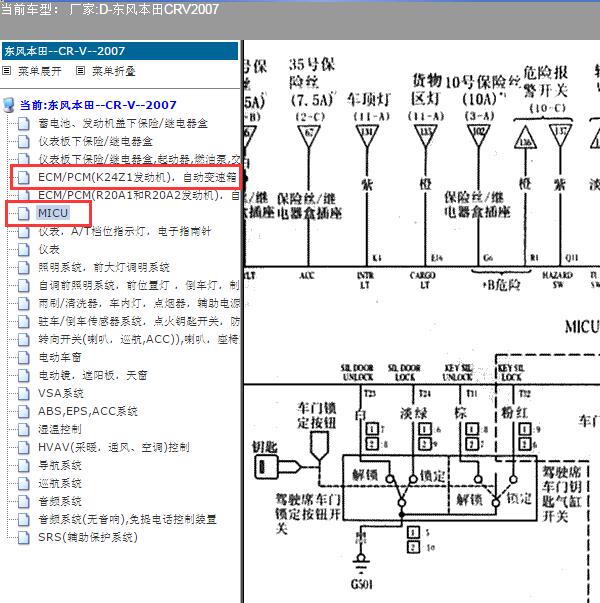600x603 pixels.
Task: Click document icon for 仪表板下保险/继电器盒
Action: [23, 142]
